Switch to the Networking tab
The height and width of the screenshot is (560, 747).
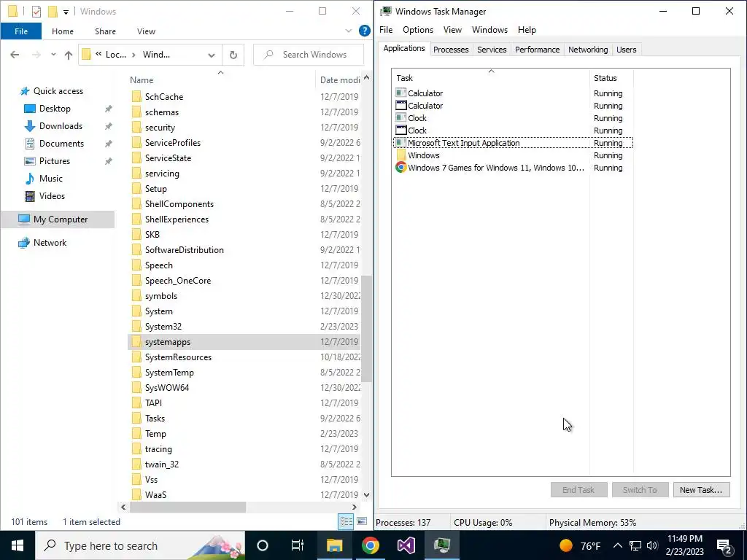588,50
